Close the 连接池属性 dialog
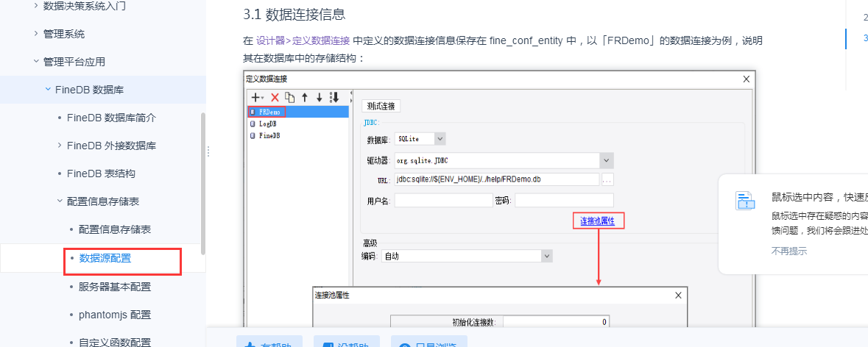The height and width of the screenshot is (347, 868). point(678,295)
